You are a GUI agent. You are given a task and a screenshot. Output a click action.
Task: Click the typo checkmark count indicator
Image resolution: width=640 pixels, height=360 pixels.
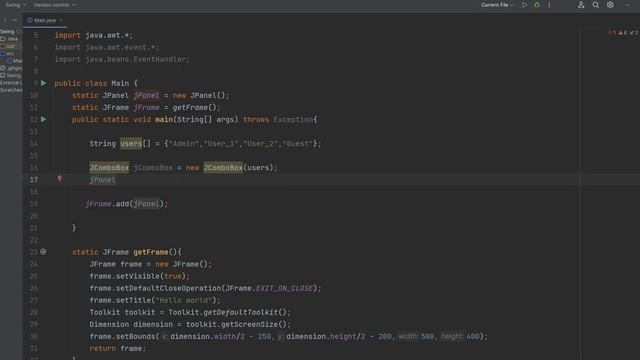(x=633, y=33)
